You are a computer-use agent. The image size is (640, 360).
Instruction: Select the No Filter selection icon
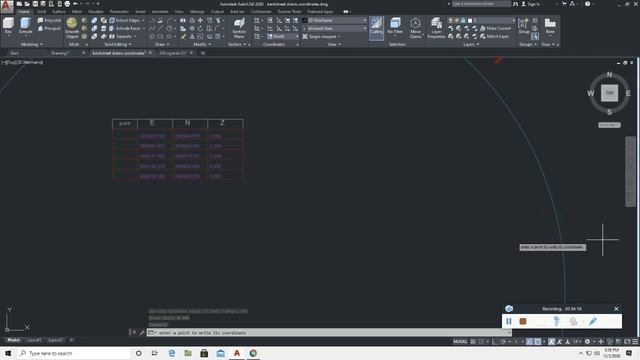(395, 26)
